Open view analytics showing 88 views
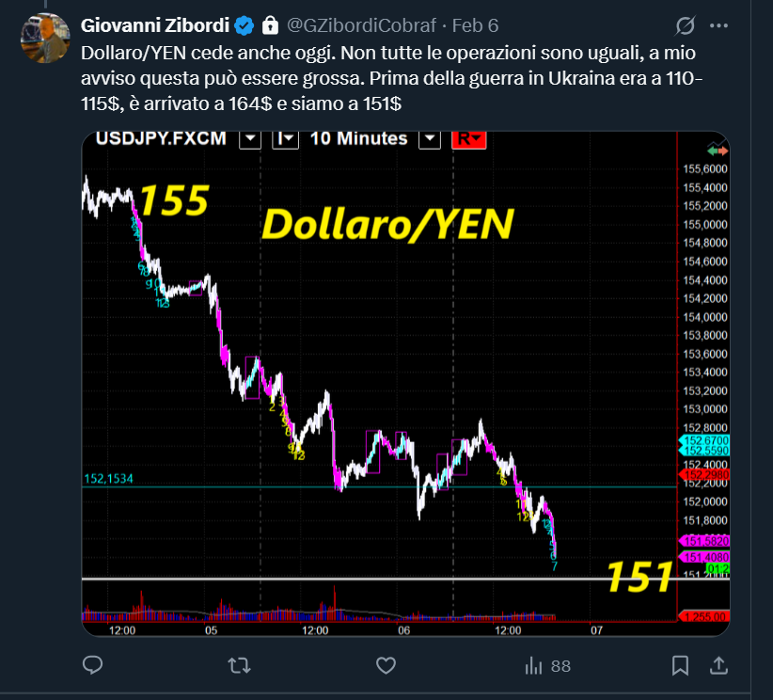Viewport: 773px width, 700px height. 547,666
